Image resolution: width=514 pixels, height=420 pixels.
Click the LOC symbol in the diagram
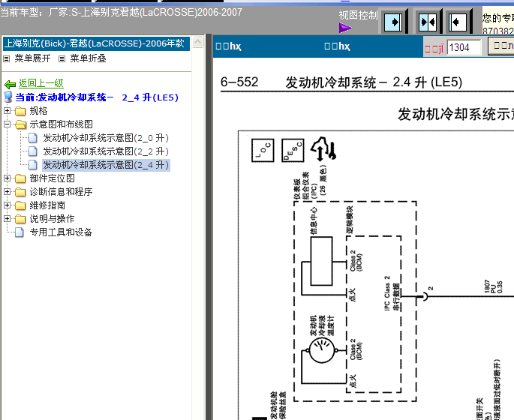[x=263, y=150]
